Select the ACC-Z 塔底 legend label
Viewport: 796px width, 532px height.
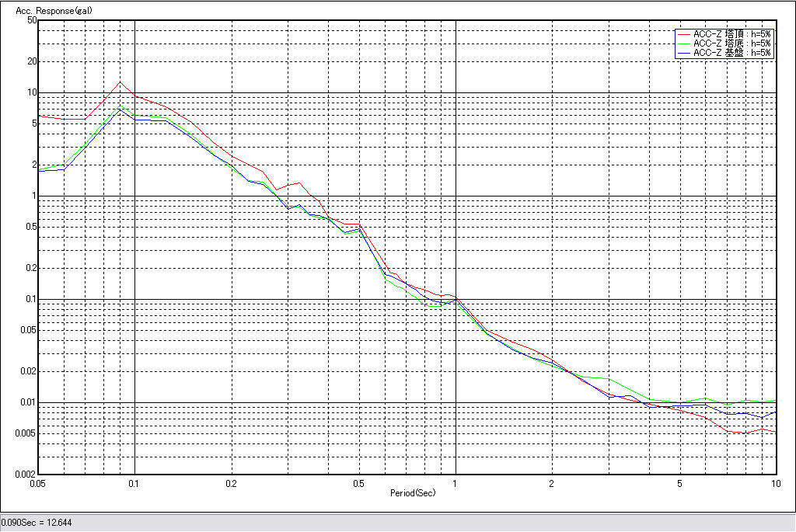[x=731, y=43]
